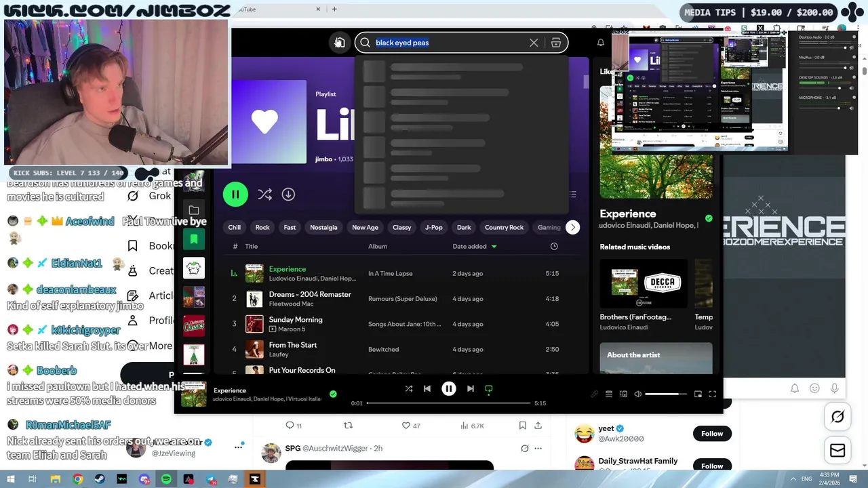This screenshot has height=488, width=868.
Task: Filter by Chill chip
Action: pyautogui.click(x=235, y=228)
